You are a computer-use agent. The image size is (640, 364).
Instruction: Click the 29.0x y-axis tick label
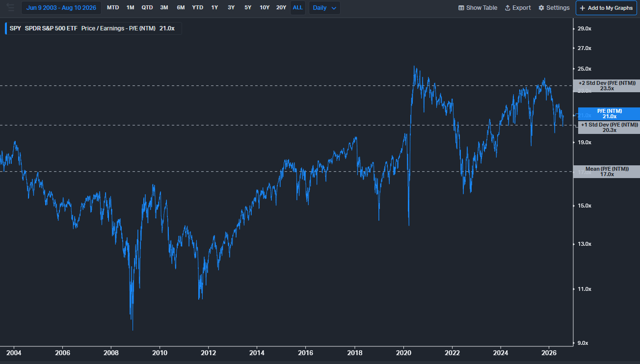click(584, 29)
